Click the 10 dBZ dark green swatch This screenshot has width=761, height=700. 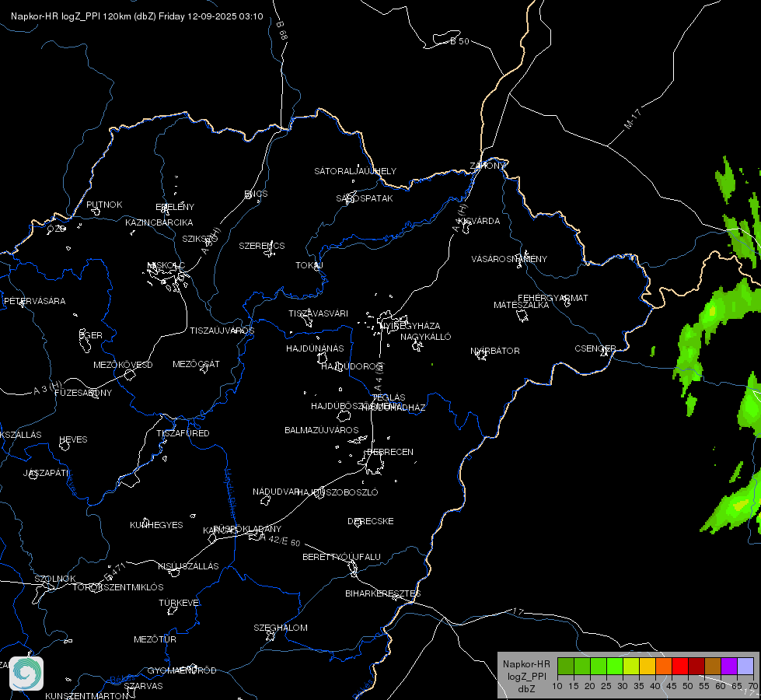565,666
